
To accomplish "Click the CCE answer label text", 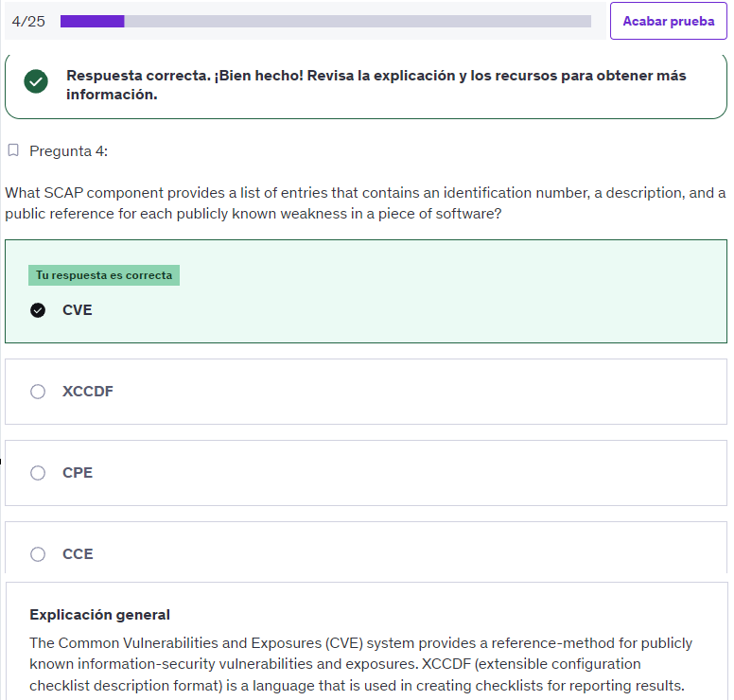I will tap(78, 554).
